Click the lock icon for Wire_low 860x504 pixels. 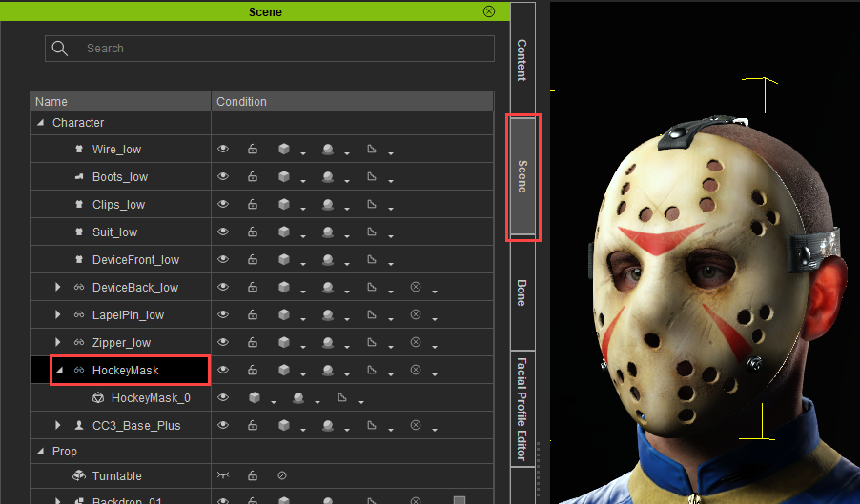[x=253, y=150]
